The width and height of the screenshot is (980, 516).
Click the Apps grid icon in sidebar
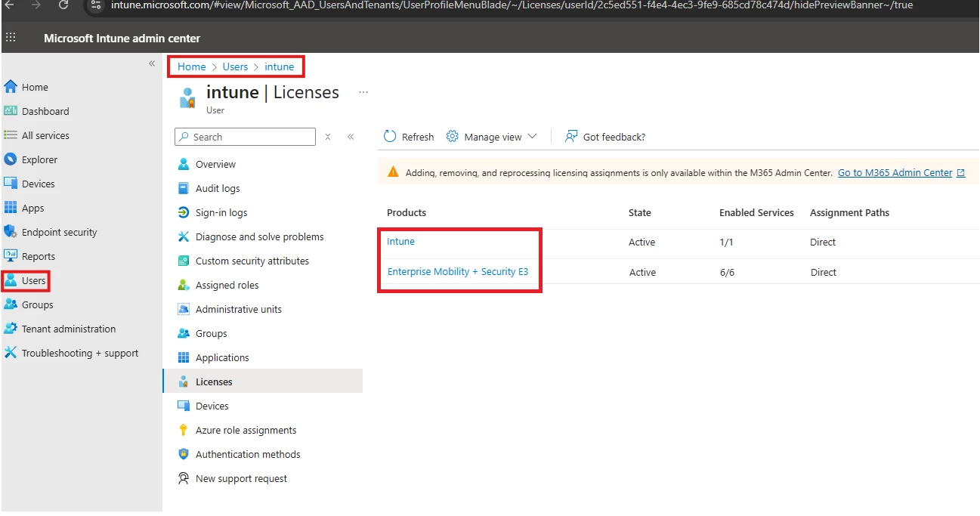click(11, 208)
